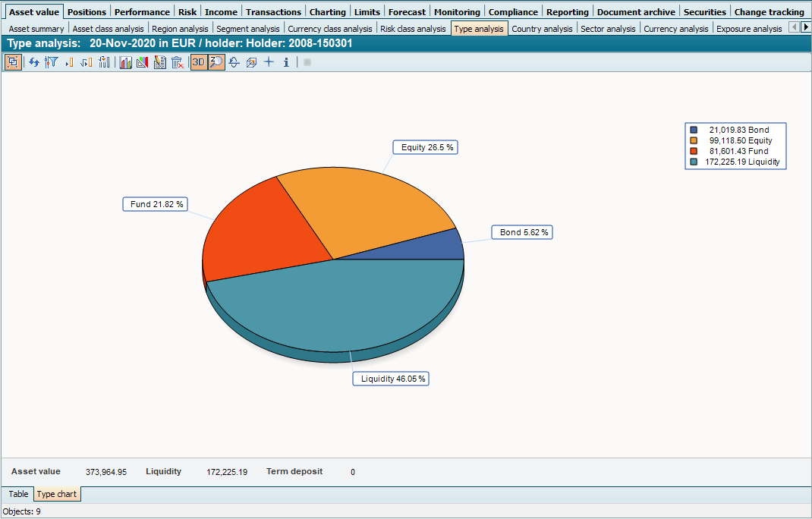Viewport: 812px width, 519px height.
Task: Toggle the zoom magnifier button
Action: click(x=216, y=62)
